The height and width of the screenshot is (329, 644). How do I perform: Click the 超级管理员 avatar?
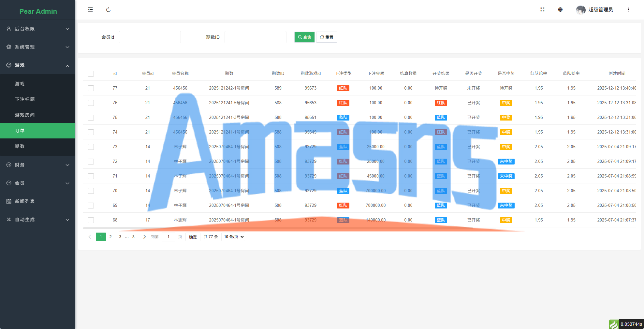coord(581,10)
